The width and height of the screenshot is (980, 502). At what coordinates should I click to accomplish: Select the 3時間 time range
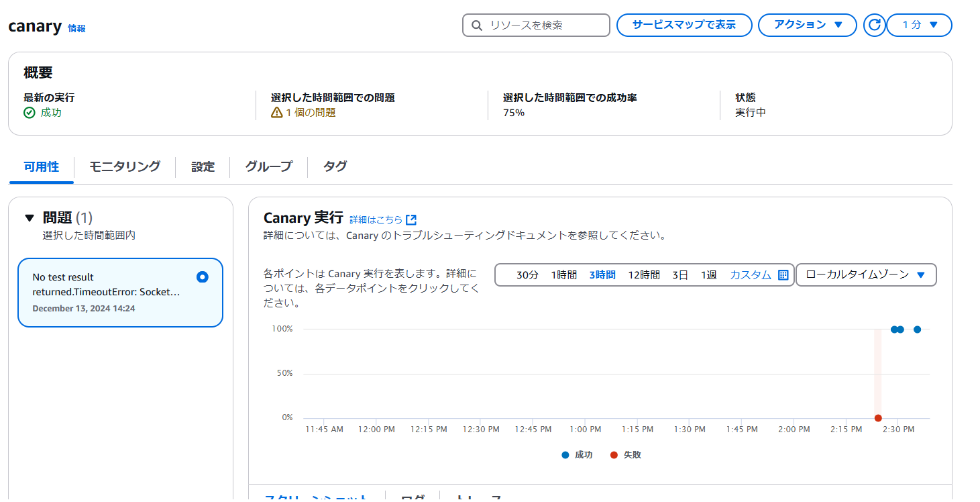[x=602, y=275]
